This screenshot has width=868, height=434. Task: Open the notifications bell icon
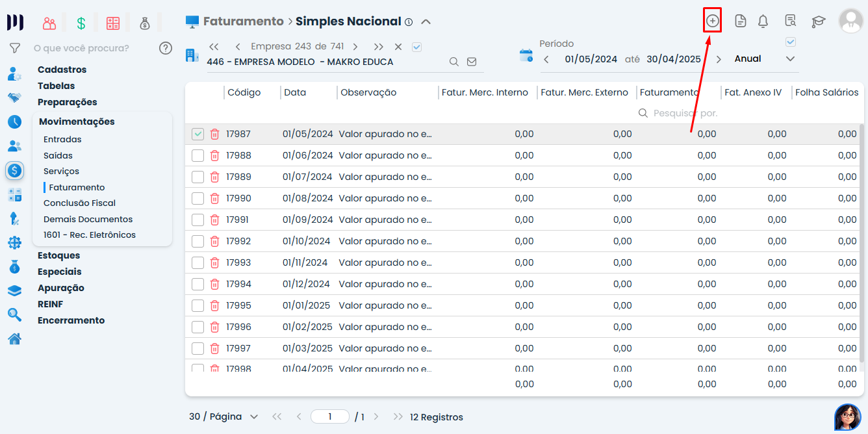click(763, 21)
